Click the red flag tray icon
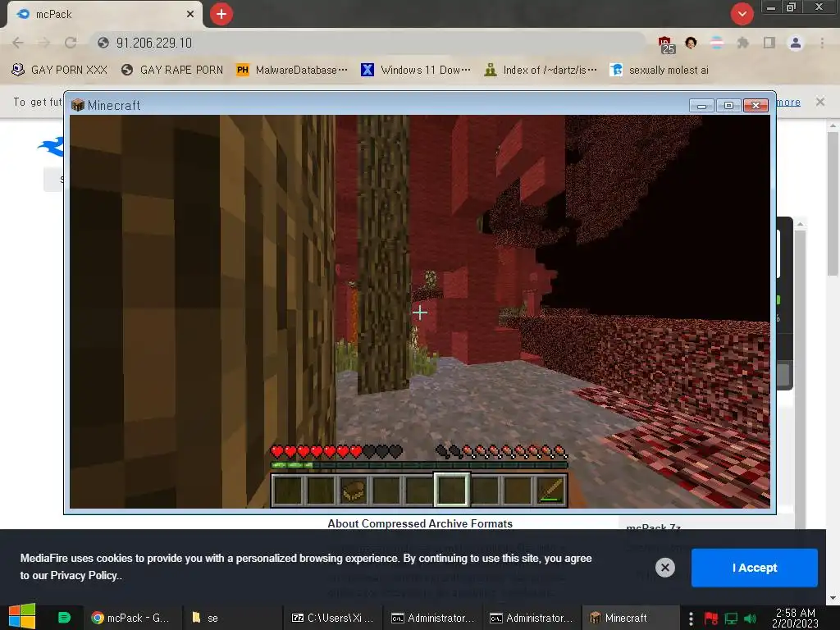This screenshot has height=630, width=840. click(x=711, y=619)
